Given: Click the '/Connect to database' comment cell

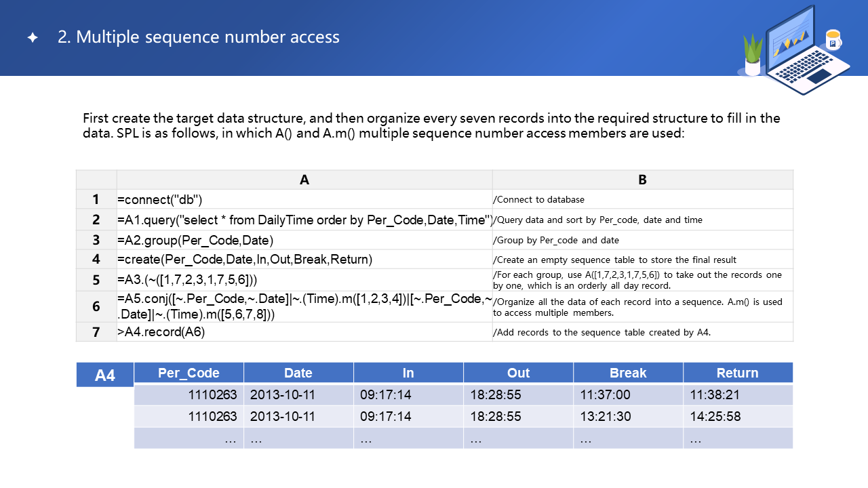Looking at the screenshot, I should click(x=642, y=199).
